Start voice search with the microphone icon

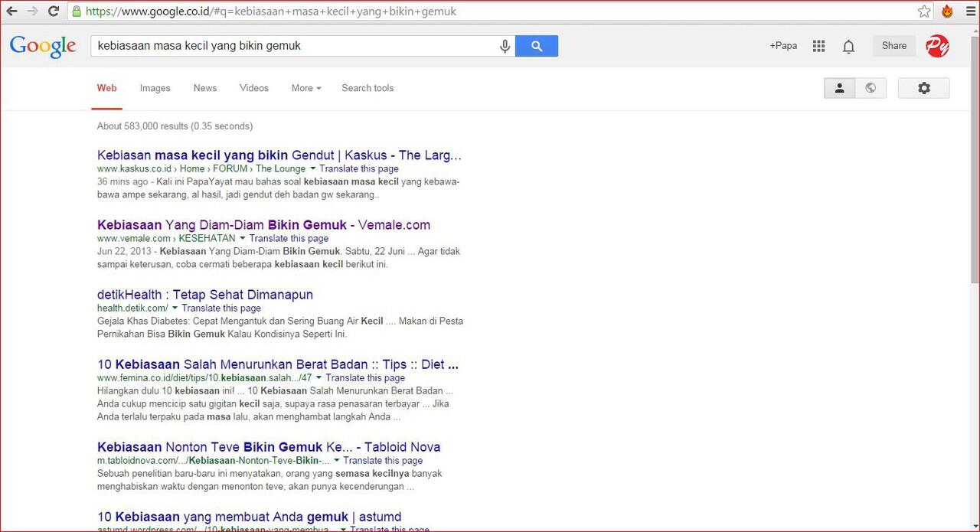(x=505, y=46)
